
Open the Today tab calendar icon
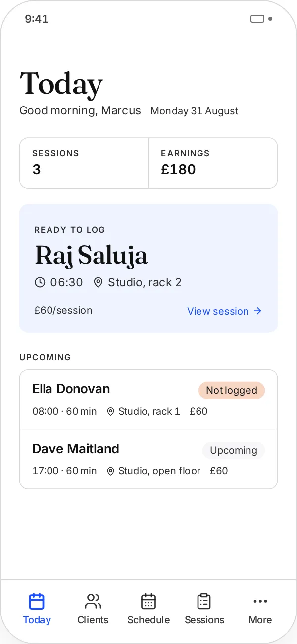(37, 601)
